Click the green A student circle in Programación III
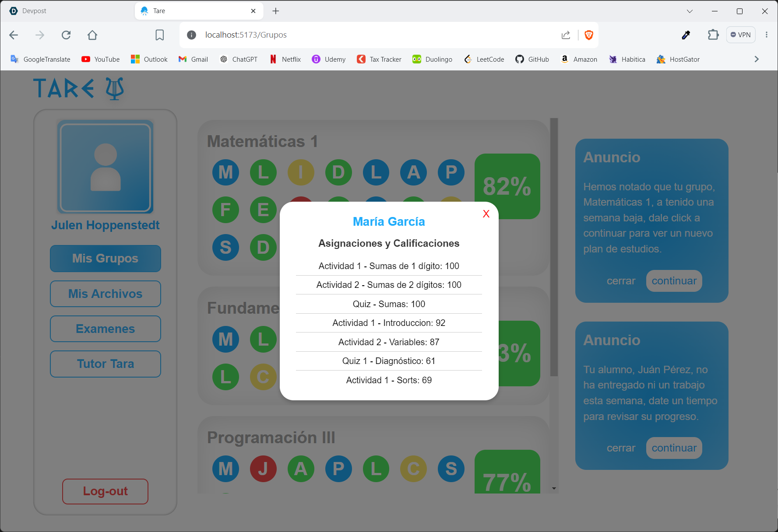 coord(301,469)
